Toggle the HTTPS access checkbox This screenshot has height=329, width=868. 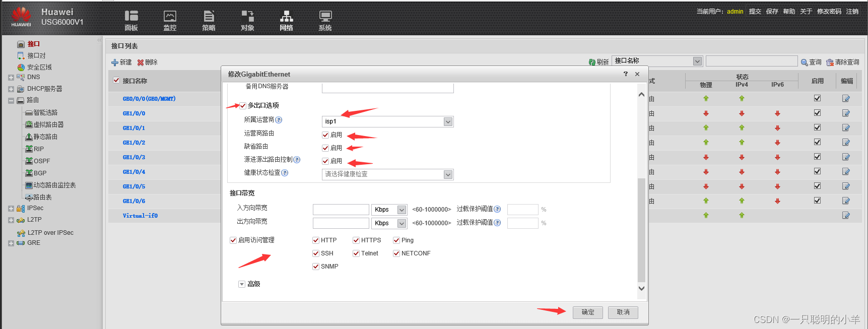[x=356, y=240]
